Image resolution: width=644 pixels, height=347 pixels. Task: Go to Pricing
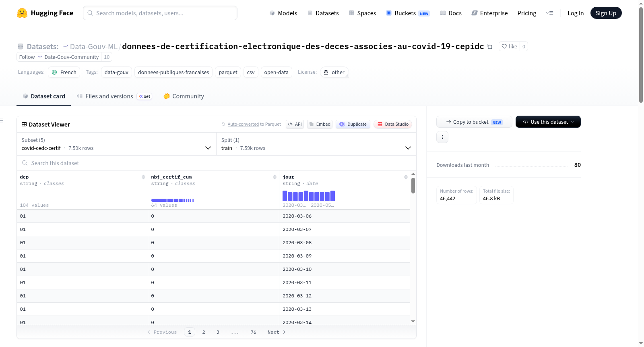pyautogui.click(x=527, y=13)
